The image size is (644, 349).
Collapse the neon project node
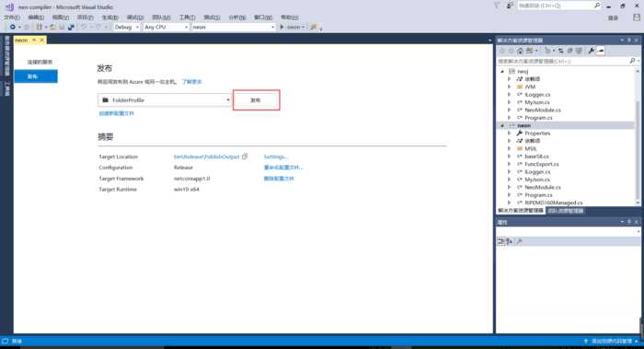click(x=502, y=125)
